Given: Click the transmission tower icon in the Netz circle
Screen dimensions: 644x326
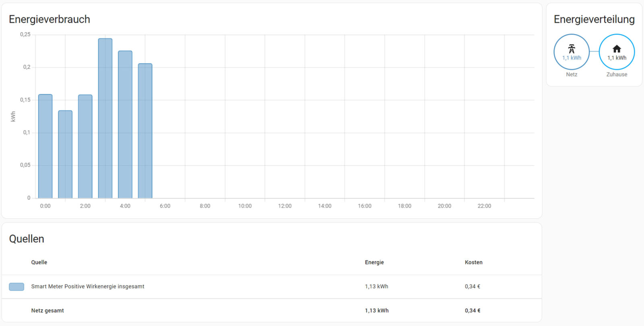Looking at the screenshot, I should click(x=572, y=49).
